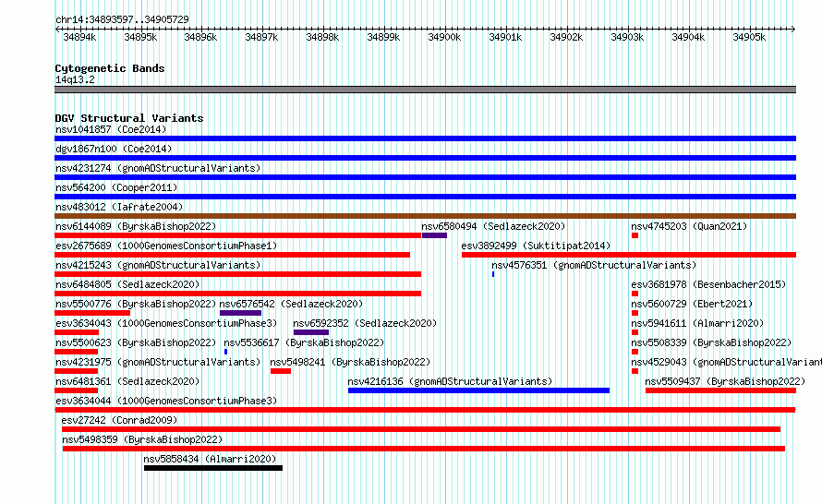Select nsv5858434 (Almarri2020) label

tap(210, 459)
